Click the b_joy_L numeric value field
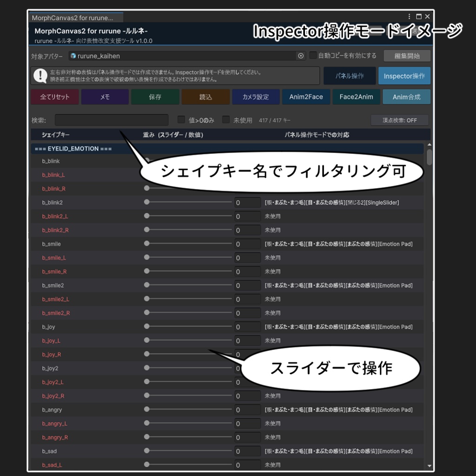476x476 pixels. 247,341
